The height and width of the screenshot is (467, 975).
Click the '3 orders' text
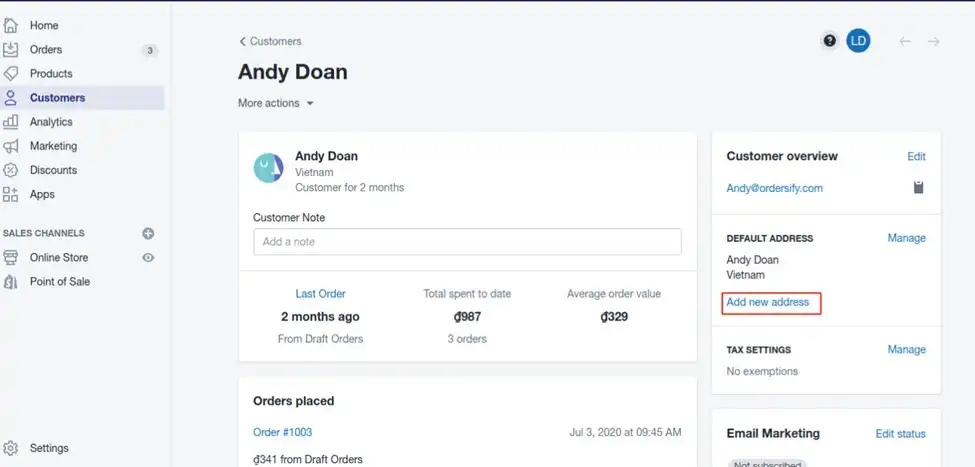tap(467, 339)
